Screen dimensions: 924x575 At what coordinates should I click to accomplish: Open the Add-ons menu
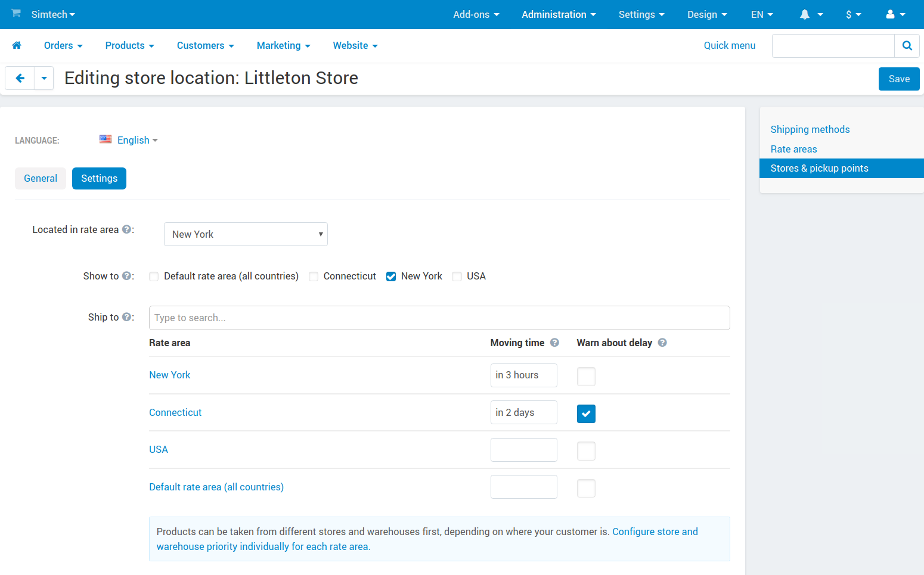(x=476, y=14)
